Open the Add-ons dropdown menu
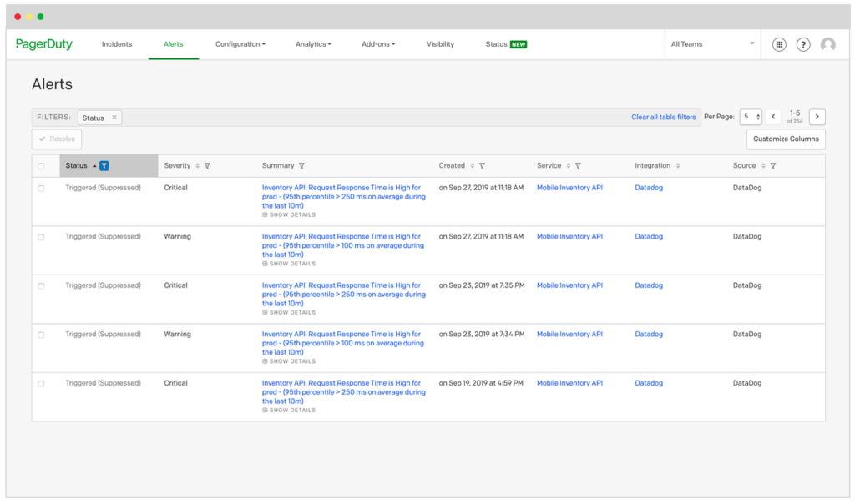The image size is (855, 504). point(378,44)
